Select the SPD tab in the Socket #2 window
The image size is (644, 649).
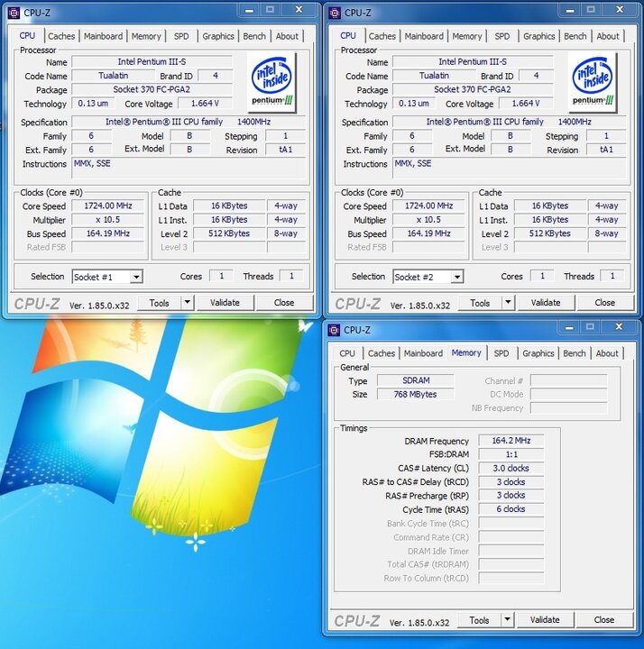[x=502, y=36]
